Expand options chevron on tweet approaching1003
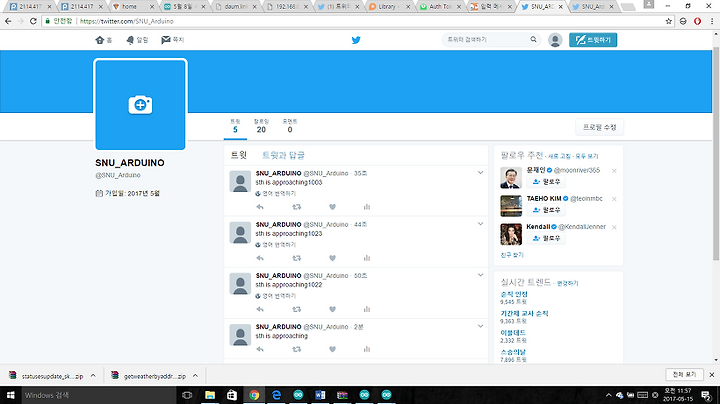Viewport: 720px width, 404px height. pyautogui.click(x=480, y=173)
